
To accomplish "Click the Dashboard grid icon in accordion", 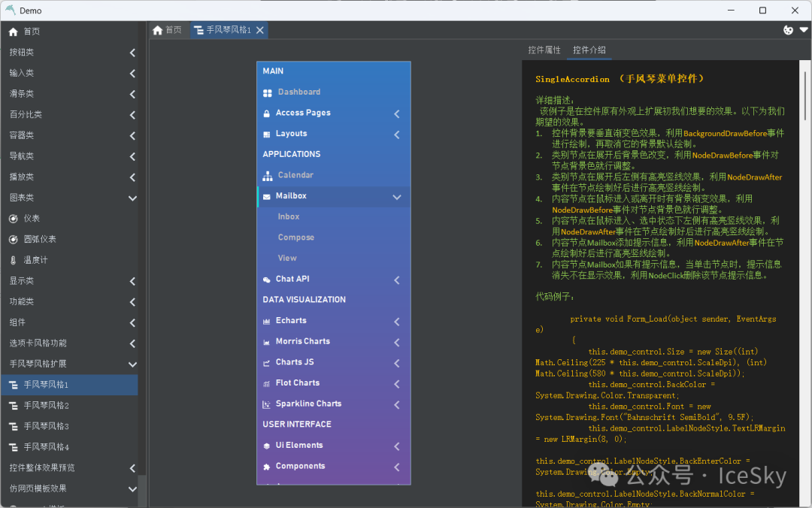I will [x=268, y=92].
